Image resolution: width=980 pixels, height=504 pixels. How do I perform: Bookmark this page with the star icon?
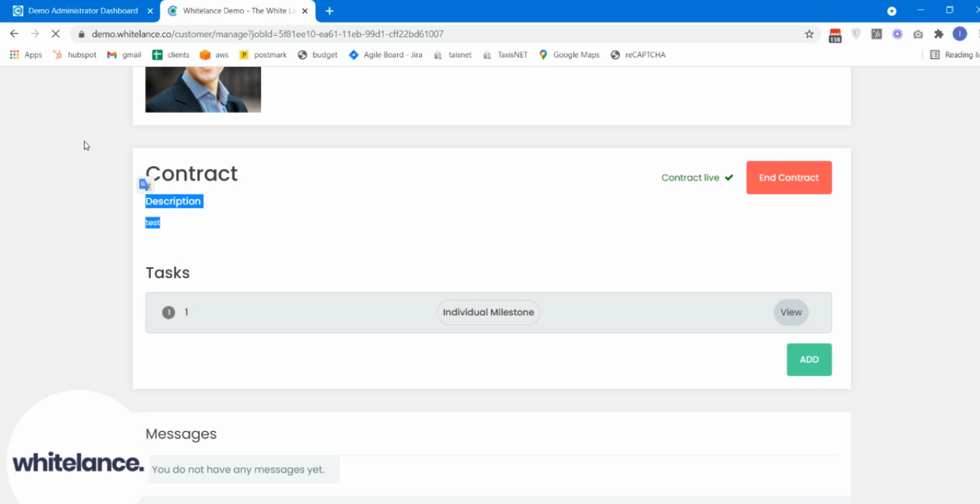coord(809,34)
